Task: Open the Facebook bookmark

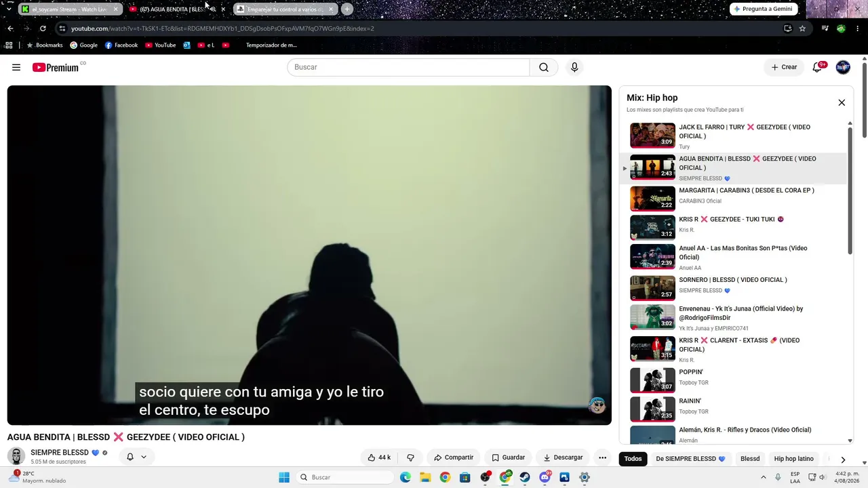Action: point(121,45)
